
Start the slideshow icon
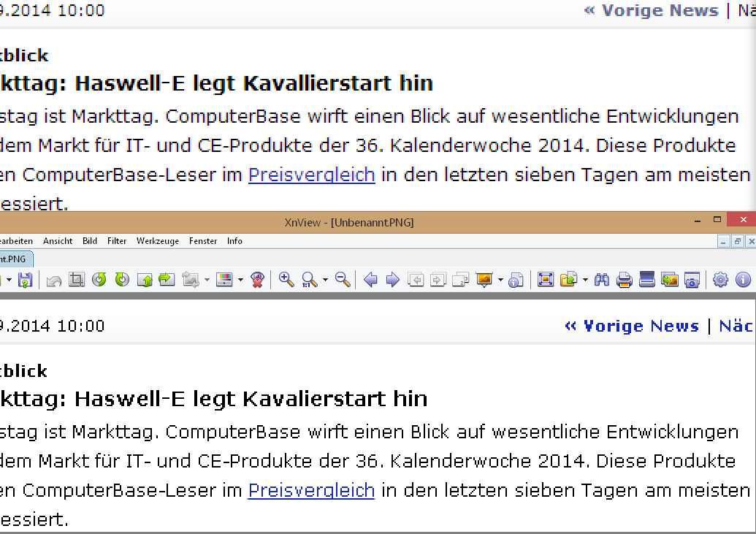tap(484, 280)
